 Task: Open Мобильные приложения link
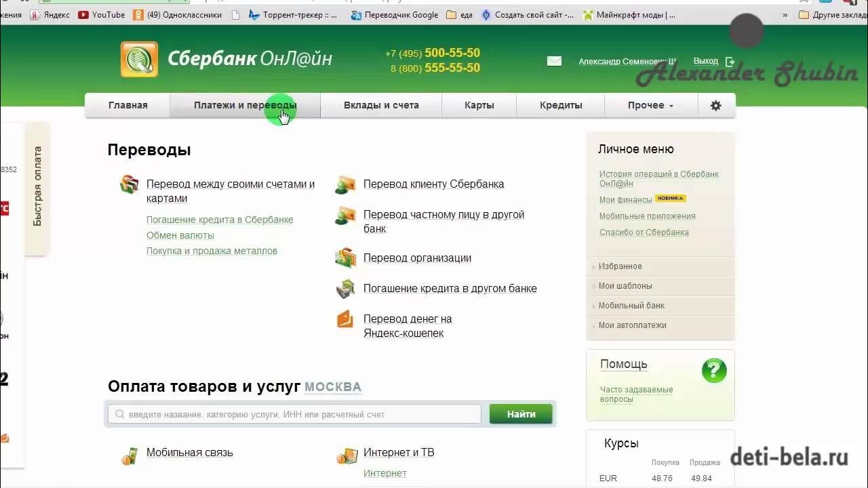(x=647, y=216)
